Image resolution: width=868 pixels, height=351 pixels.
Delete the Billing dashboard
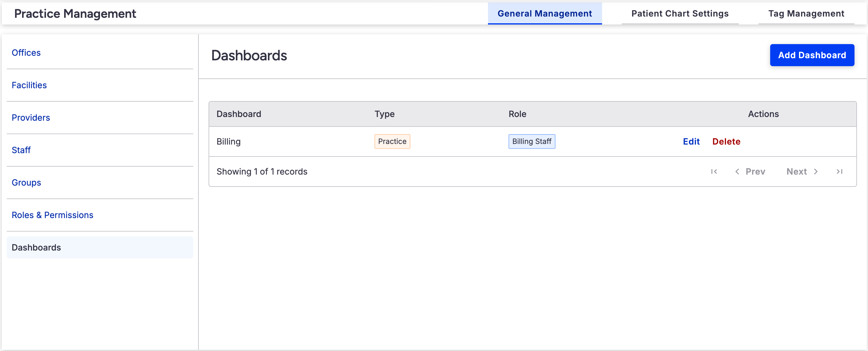pos(726,142)
